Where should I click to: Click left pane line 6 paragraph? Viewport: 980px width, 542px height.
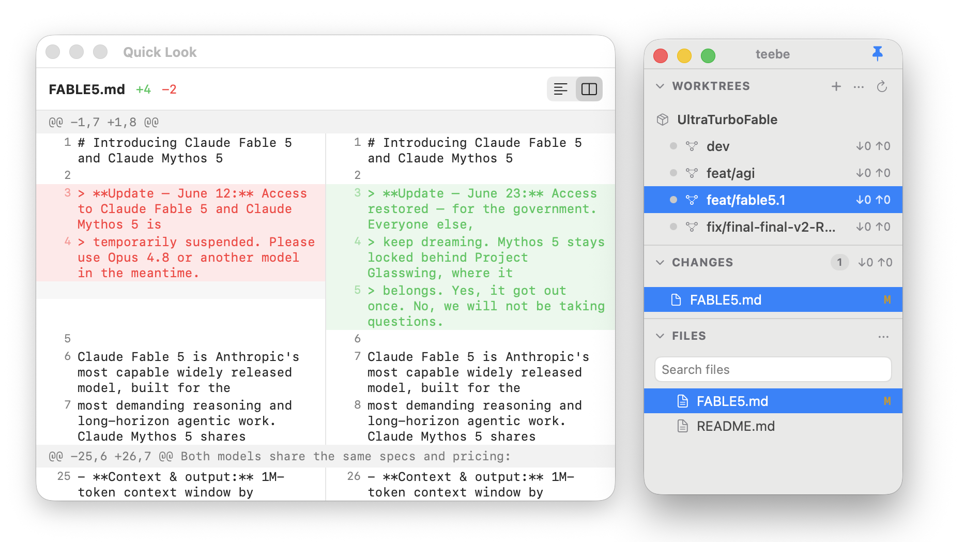[181, 372]
